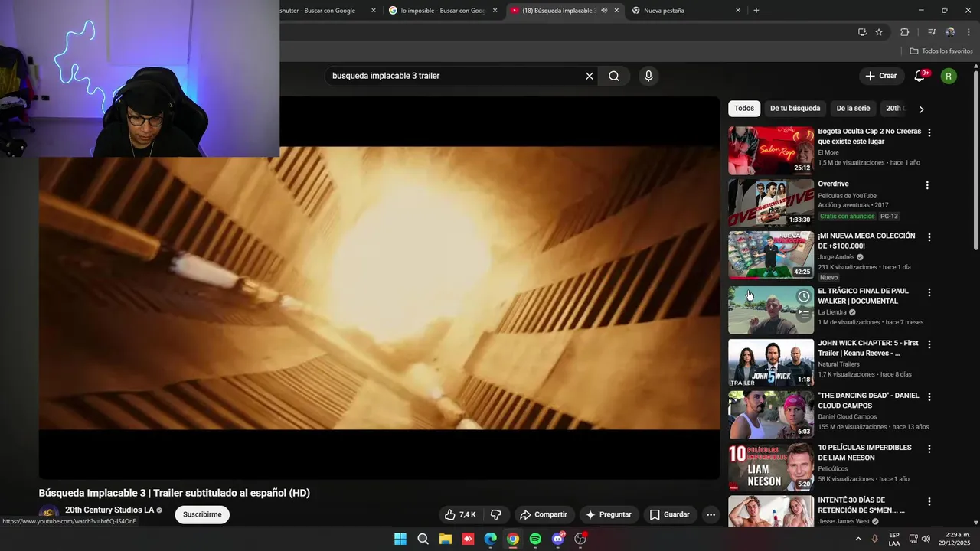Open options menu for MI NUEVA MEGA COLECCIÓN
980x551 pixels.
click(x=929, y=237)
